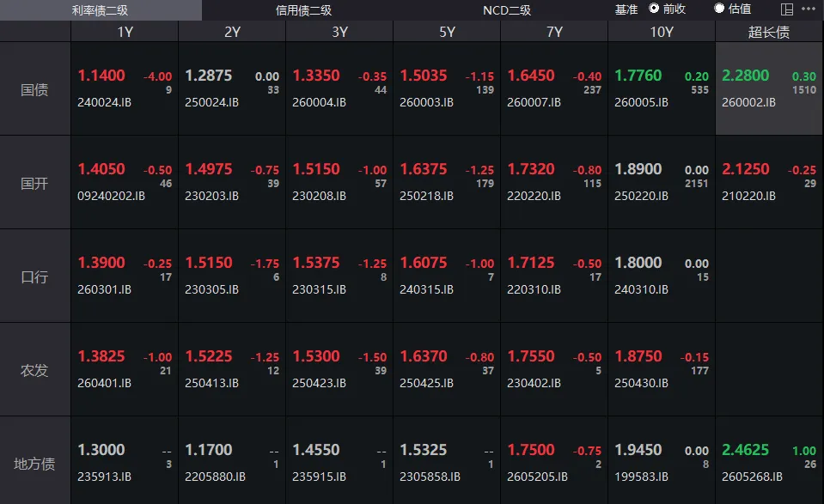Select the 前收 benchmark radio button
Screen dimensions: 824x504
tap(654, 8)
